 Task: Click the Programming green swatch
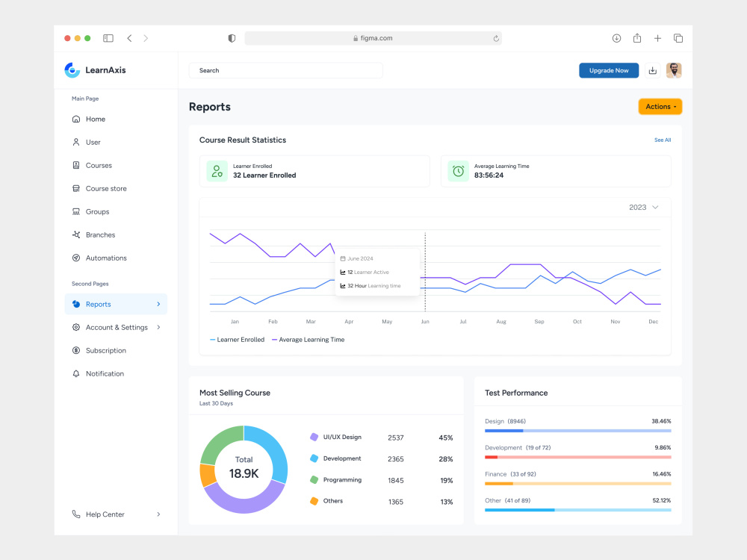pyautogui.click(x=314, y=480)
